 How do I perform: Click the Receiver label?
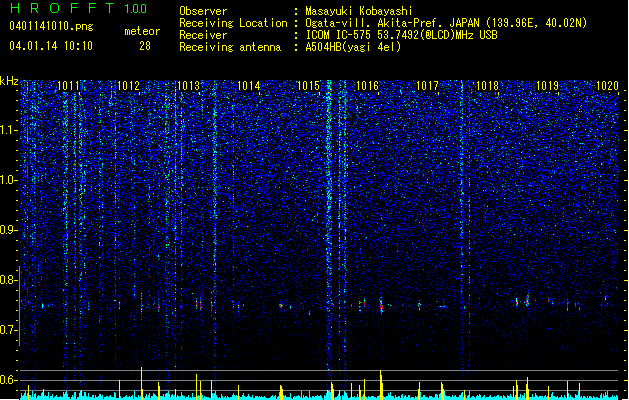pyautogui.click(x=203, y=35)
